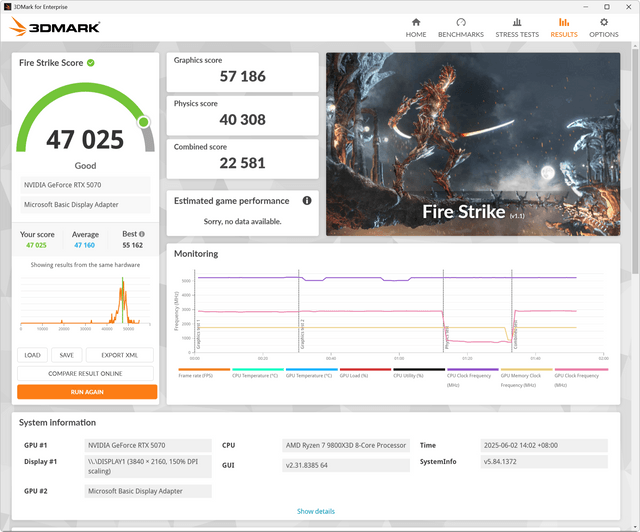Open the Results bar icon
640x532 pixels.
[x=564, y=22]
